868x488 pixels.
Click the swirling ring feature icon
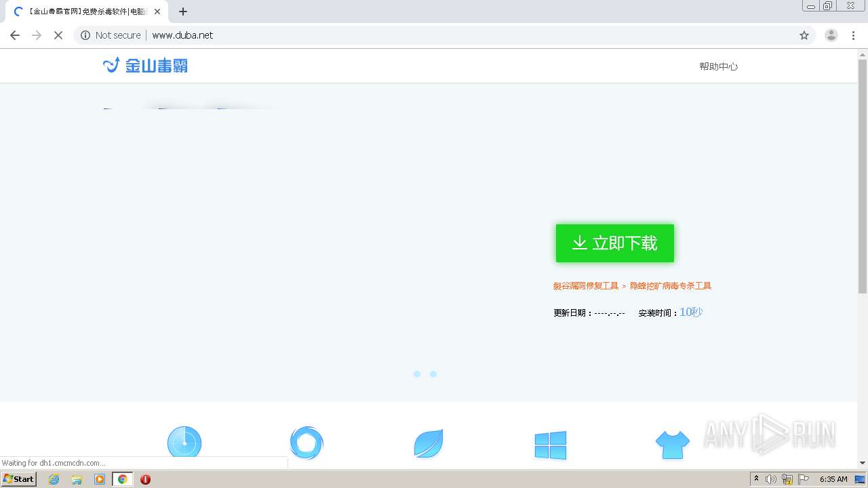(307, 443)
